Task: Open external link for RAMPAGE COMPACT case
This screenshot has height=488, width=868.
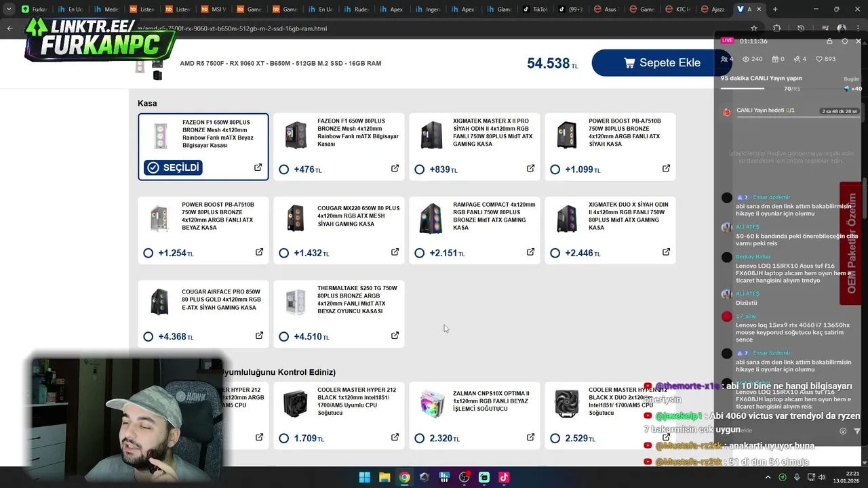Action: [530, 252]
